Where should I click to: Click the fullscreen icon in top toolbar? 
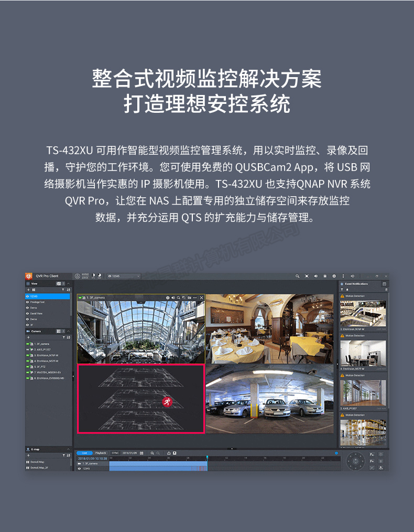[307, 276]
